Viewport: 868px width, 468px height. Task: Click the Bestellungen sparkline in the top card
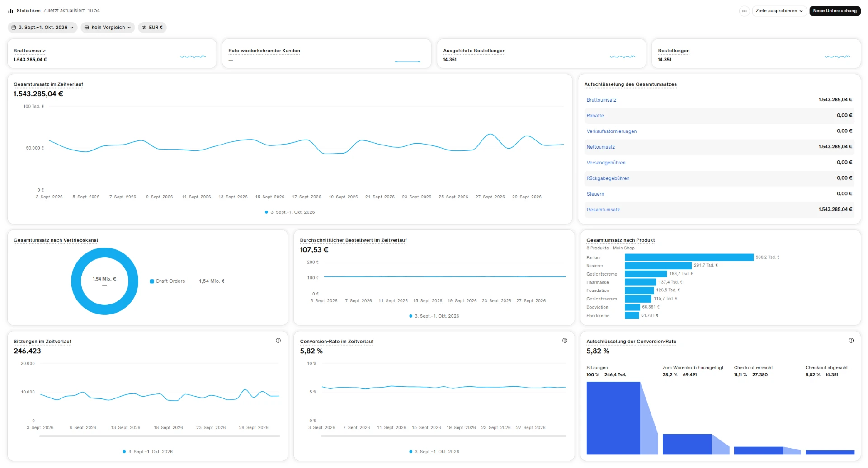pyautogui.click(x=837, y=56)
